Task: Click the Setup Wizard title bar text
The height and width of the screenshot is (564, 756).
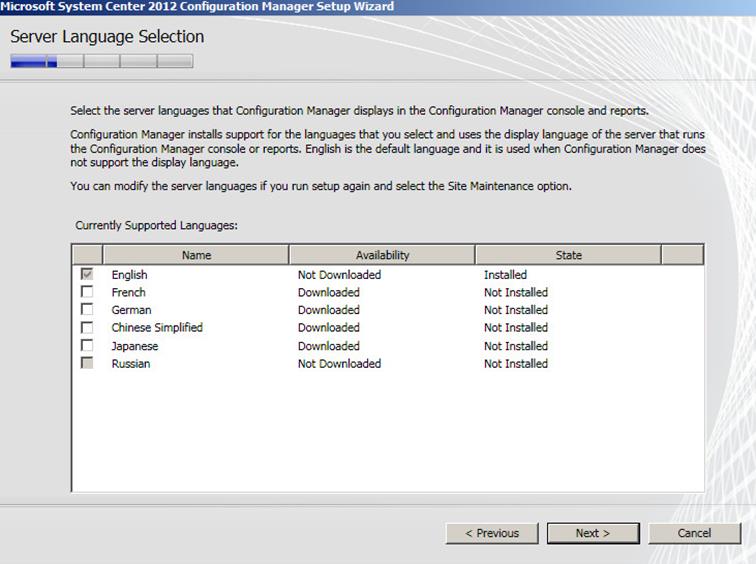Action: 197,6
